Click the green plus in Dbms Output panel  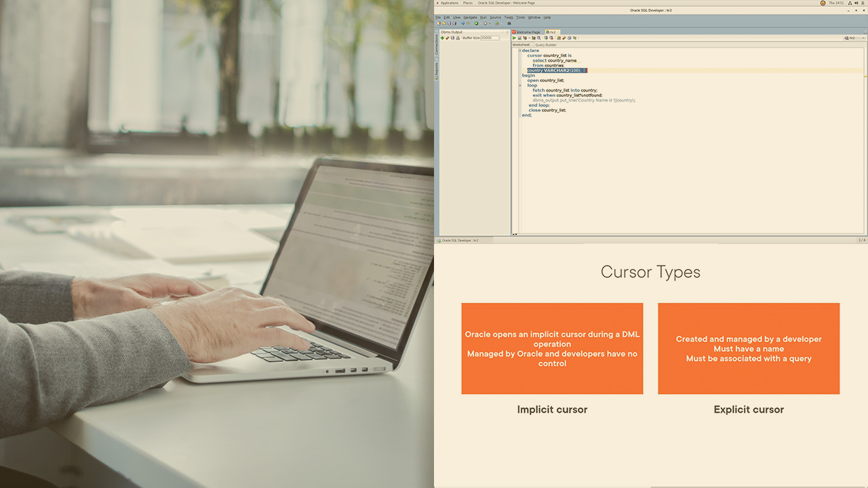(442, 38)
